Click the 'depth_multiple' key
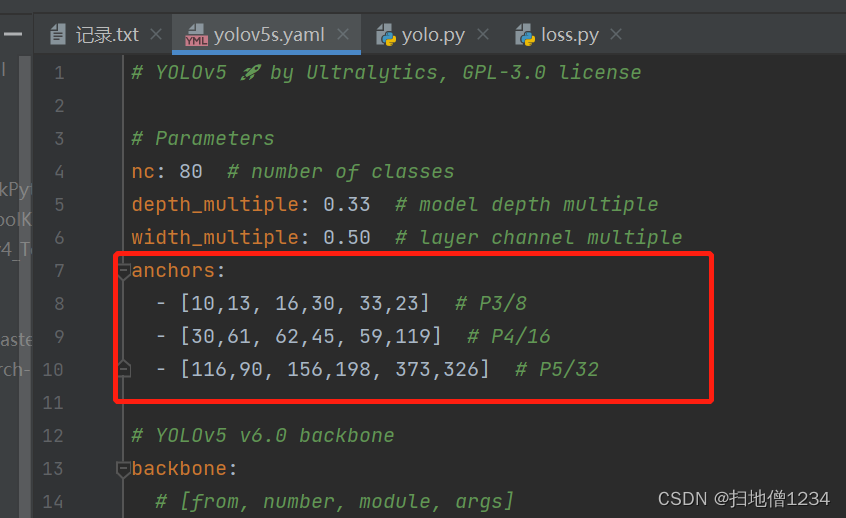The height and width of the screenshot is (518, 846). [215, 205]
